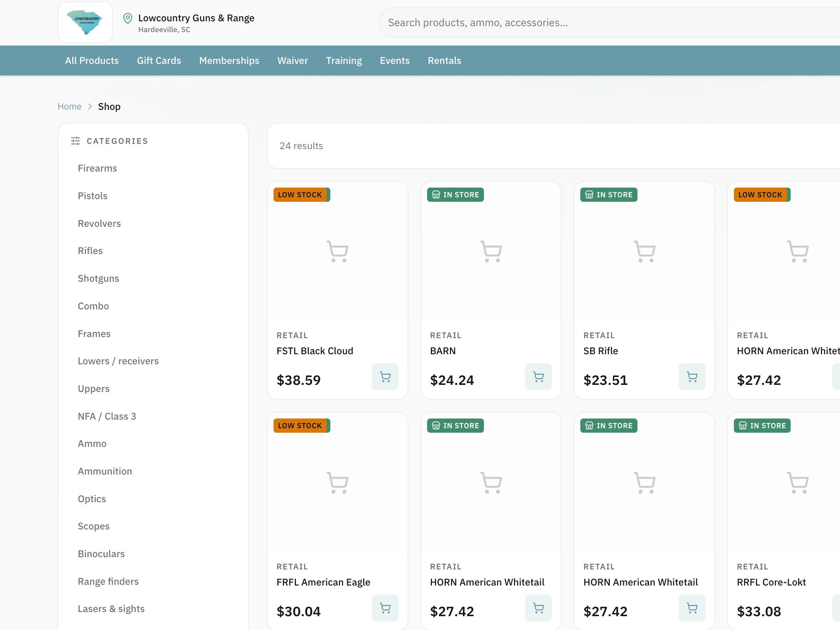840x630 pixels.
Task: Select Lasers & sights category
Action: [111, 609]
